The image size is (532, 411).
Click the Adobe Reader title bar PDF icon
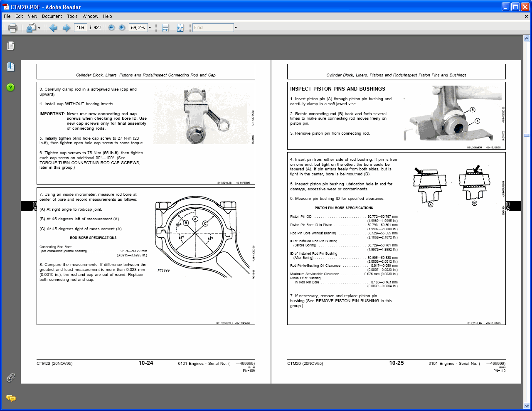[x=6, y=7]
